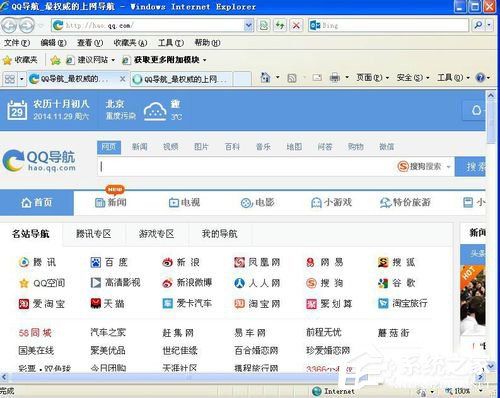Viewport: 500px width, 398px height.
Task: Open 淘宝旅行 link
Action: pyautogui.click(x=403, y=303)
